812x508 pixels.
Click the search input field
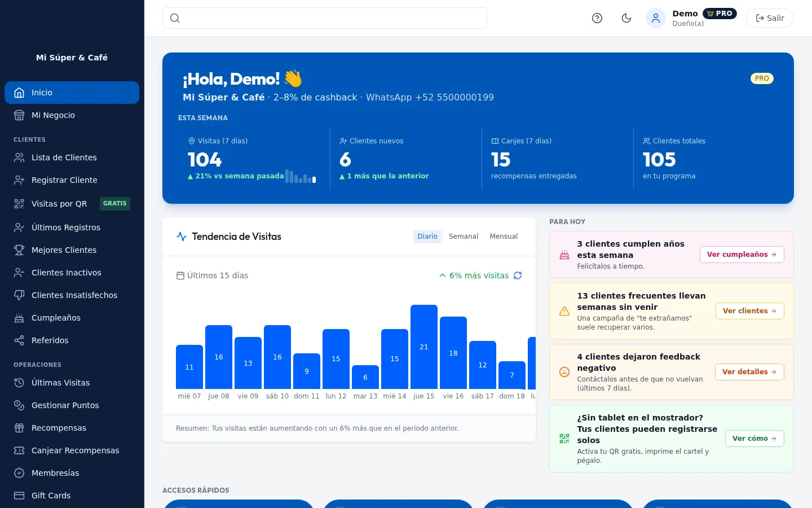(x=325, y=18)
